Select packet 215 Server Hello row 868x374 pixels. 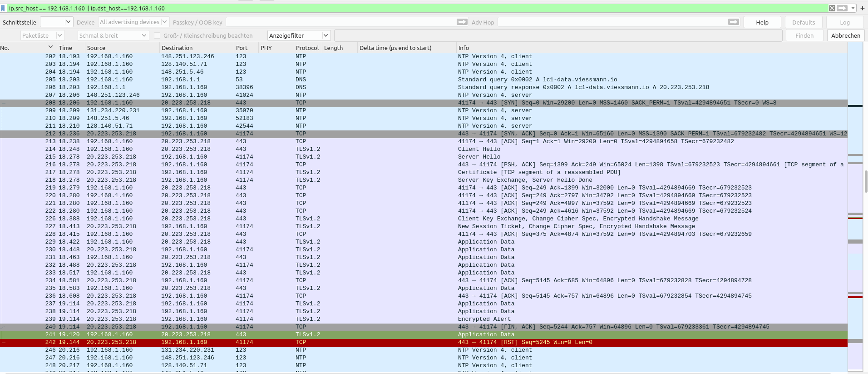424,157
